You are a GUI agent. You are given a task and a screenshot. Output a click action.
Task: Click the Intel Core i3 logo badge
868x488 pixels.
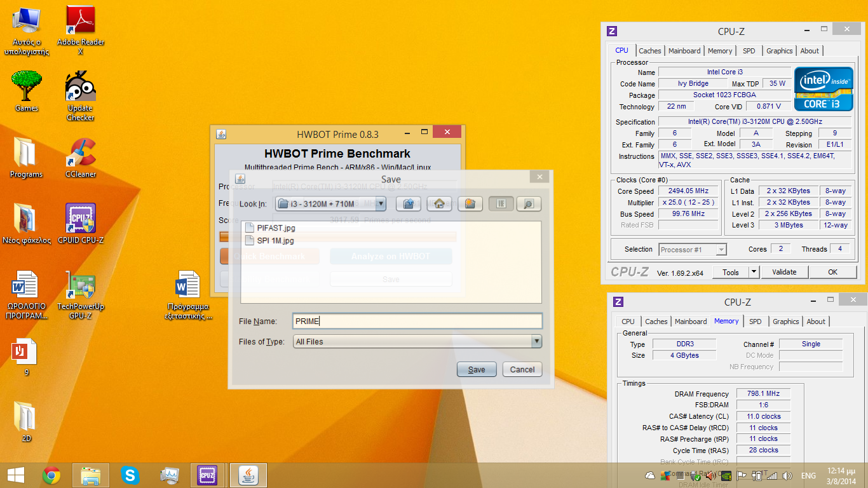click(824, 88)
